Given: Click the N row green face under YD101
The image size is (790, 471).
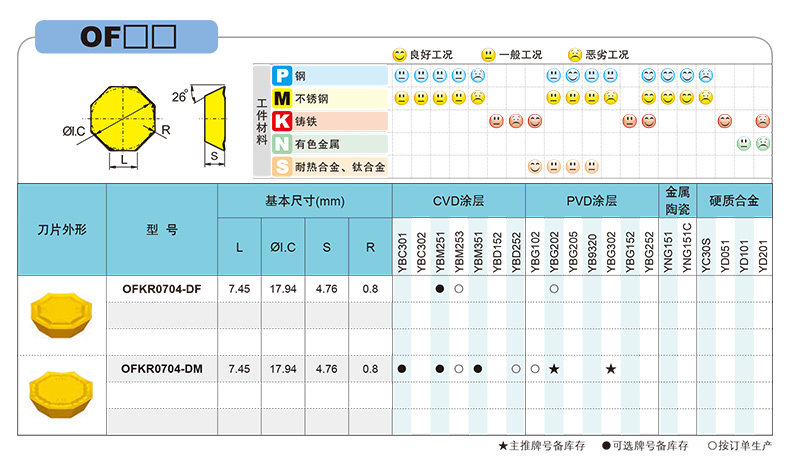Looking at the screenshot, I should [x=744, y=144].
